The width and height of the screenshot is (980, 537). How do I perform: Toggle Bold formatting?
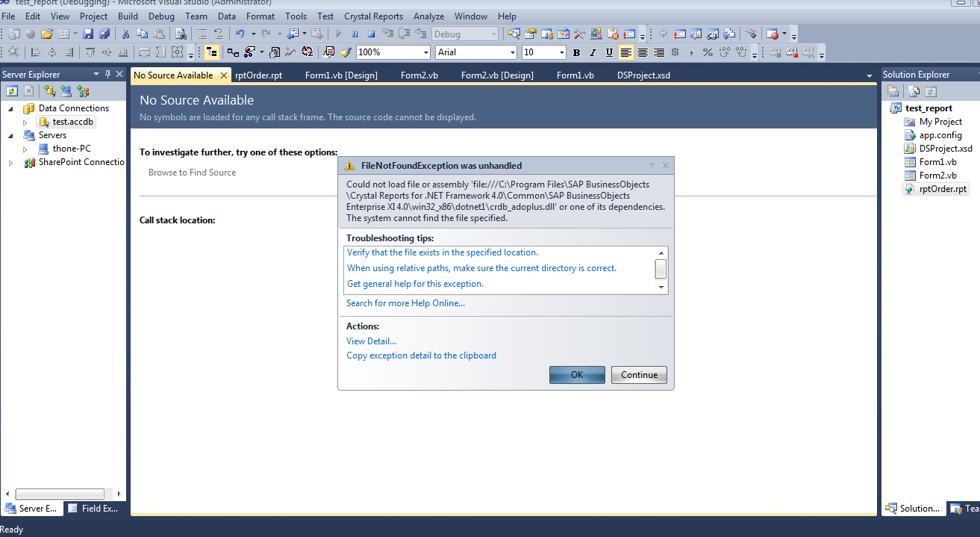[x=576, y=52]
